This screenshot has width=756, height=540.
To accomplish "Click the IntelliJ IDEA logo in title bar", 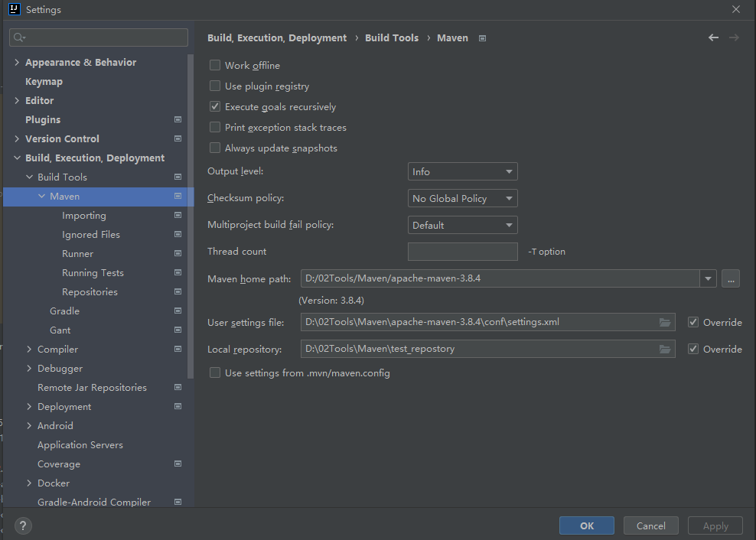I will (x=15, y=9).
